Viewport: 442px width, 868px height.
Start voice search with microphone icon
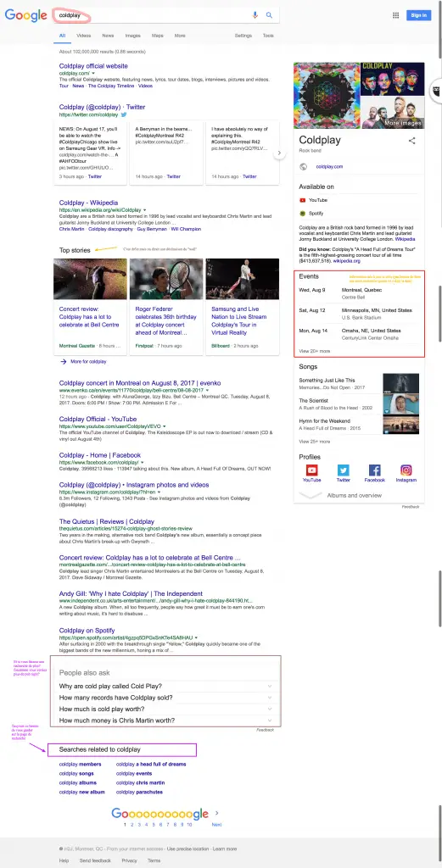255,15
